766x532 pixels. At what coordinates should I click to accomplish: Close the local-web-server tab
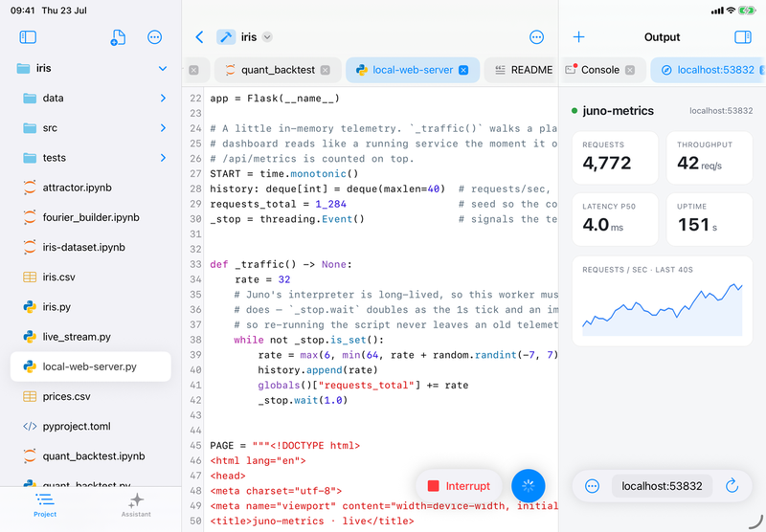pos(463,70)
